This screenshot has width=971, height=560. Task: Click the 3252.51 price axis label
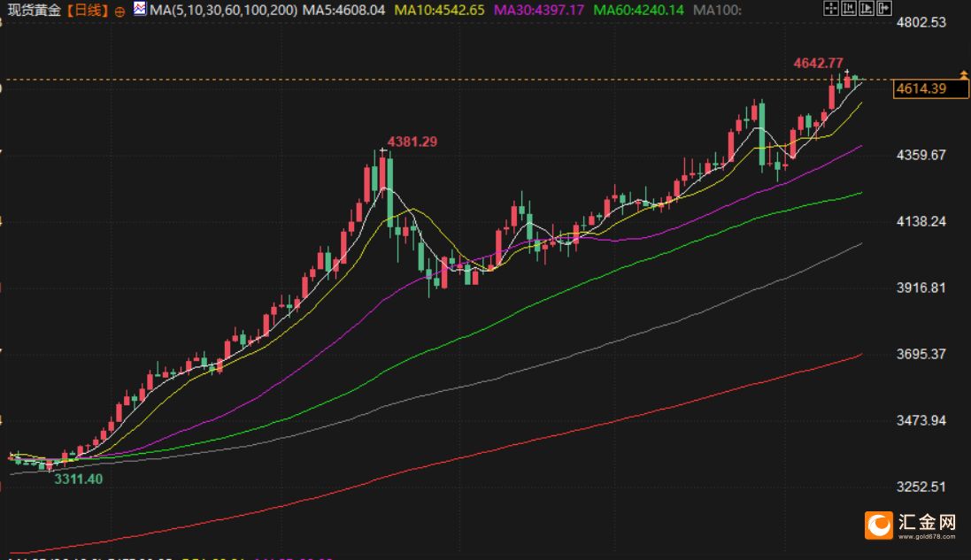coord(921,487)
